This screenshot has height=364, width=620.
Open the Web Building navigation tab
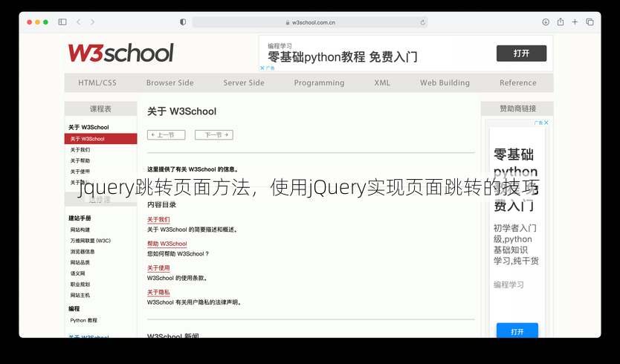445,82
